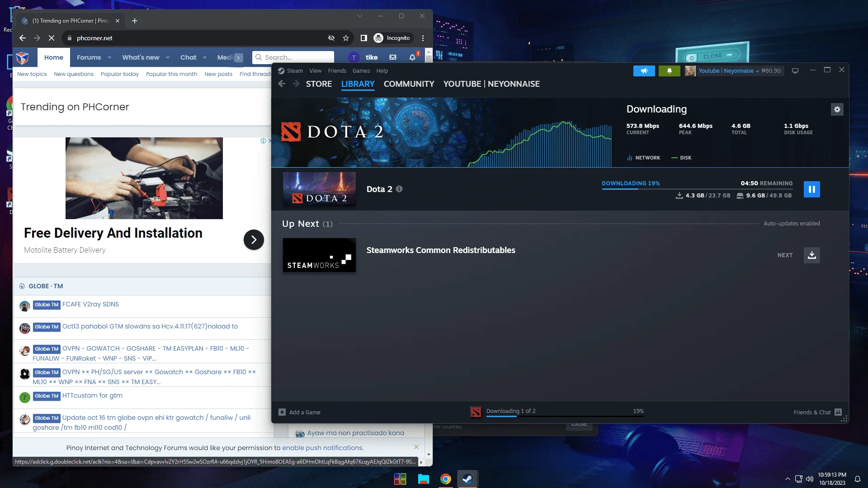Open the Friends menu in Steam

337,71
